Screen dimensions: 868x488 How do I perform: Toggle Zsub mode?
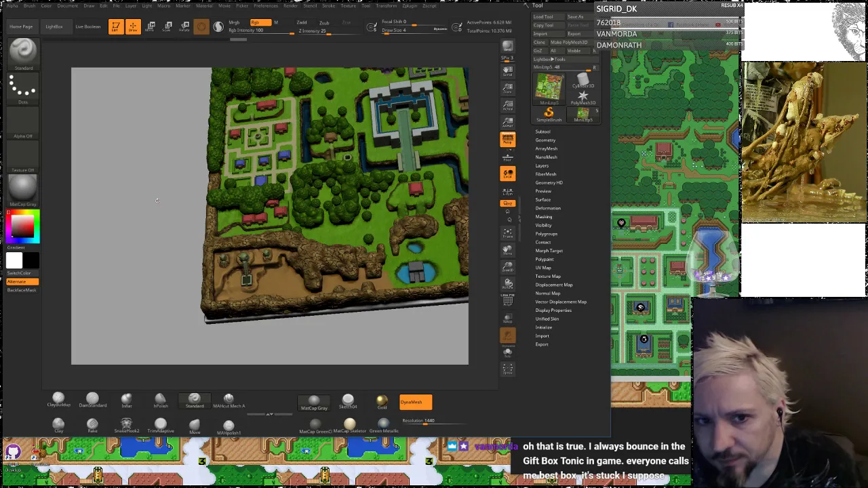tap(324, 22)
